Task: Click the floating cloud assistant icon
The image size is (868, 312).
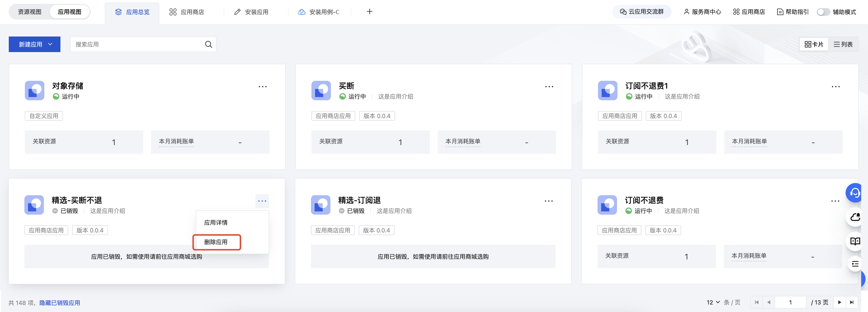Action: [x=855, y=217]
